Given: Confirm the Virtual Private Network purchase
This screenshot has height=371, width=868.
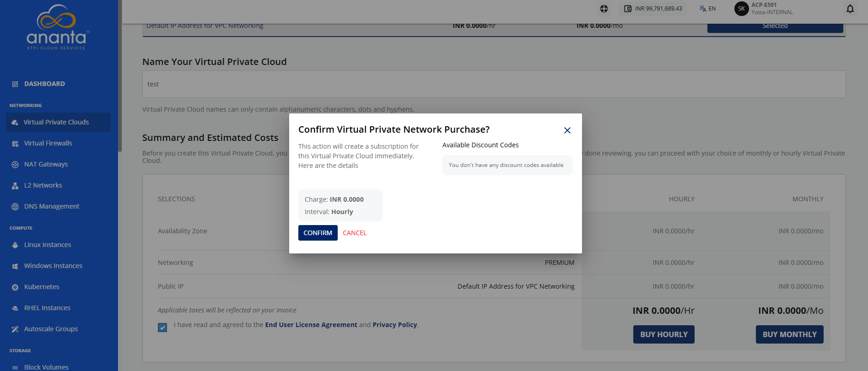Looking at the screenshot, I should pyautogui.click(x=318, y=233).
